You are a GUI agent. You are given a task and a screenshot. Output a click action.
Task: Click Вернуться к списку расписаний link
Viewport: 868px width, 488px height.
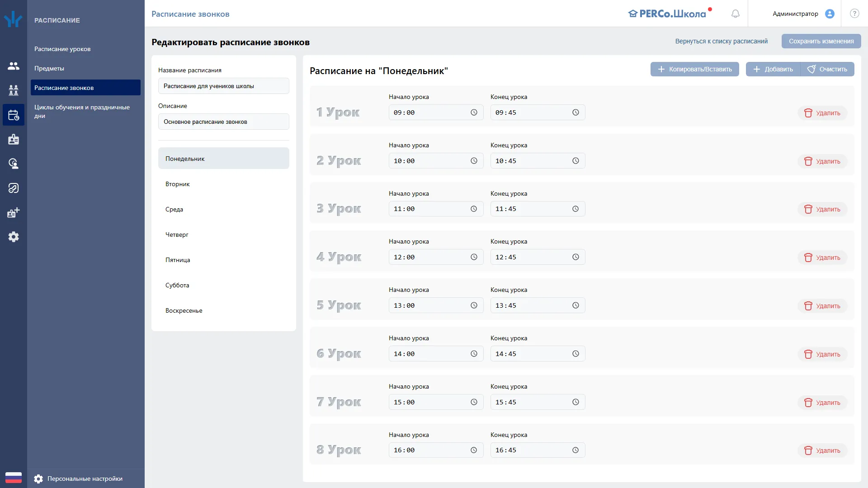tap(722, 41)
